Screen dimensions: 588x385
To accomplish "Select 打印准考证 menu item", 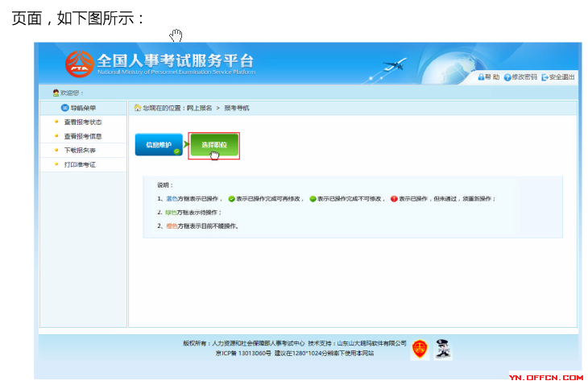I will point(80,164).
